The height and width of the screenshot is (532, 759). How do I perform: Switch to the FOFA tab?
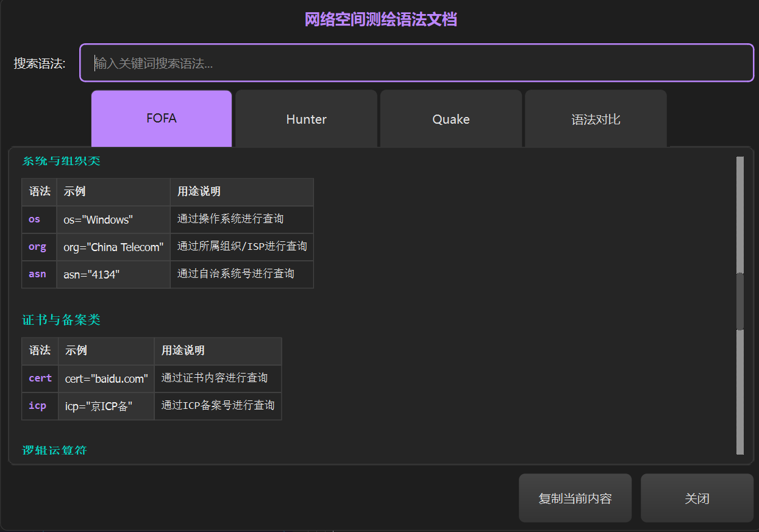point(162,119)
